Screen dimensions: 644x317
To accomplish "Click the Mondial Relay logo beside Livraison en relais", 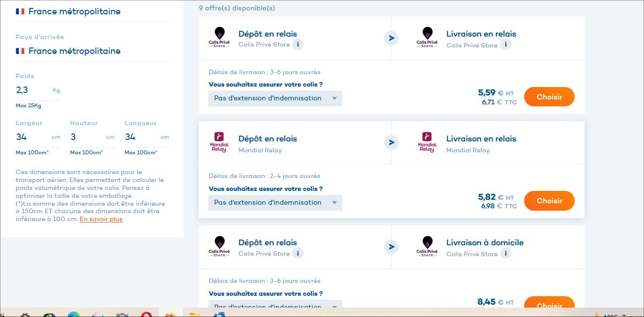I will pyautogui.click(x=427, y=142).
